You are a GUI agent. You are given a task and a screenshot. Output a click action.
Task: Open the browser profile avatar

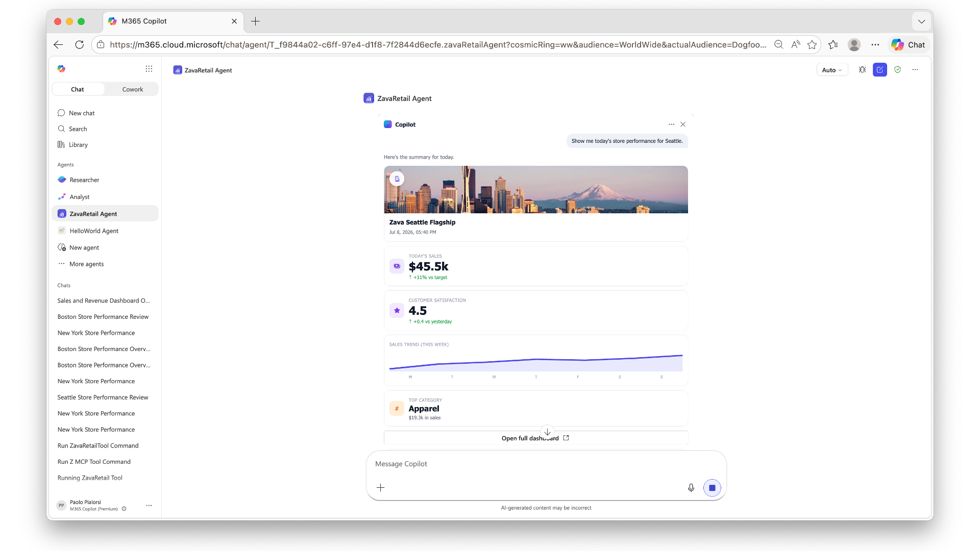click(x=854, y=45)
